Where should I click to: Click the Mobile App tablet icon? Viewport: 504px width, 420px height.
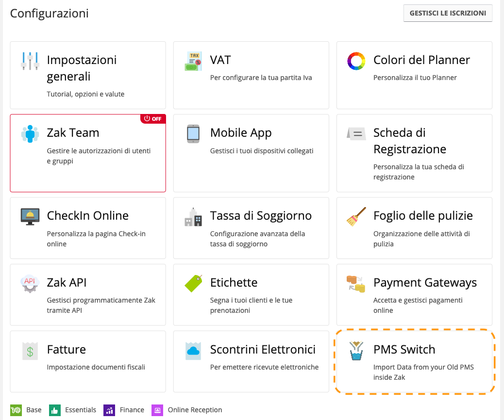click(x=193, y=133)
